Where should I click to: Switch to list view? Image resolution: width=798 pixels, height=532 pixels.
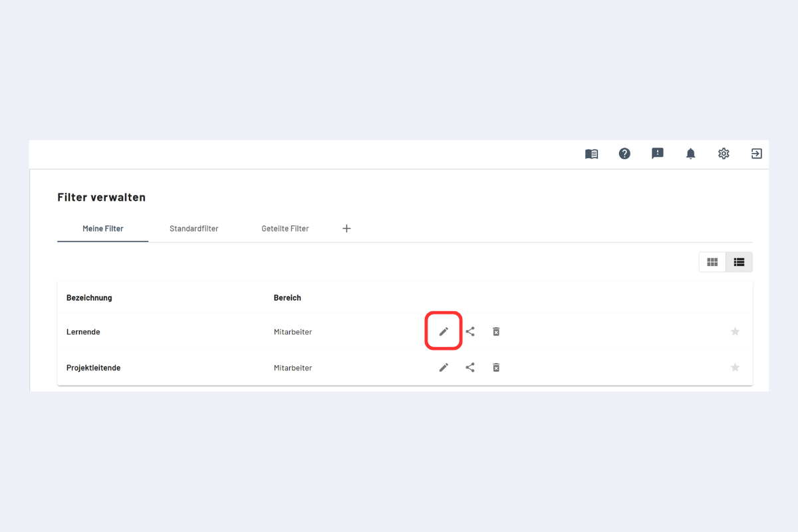pos(739,261)
